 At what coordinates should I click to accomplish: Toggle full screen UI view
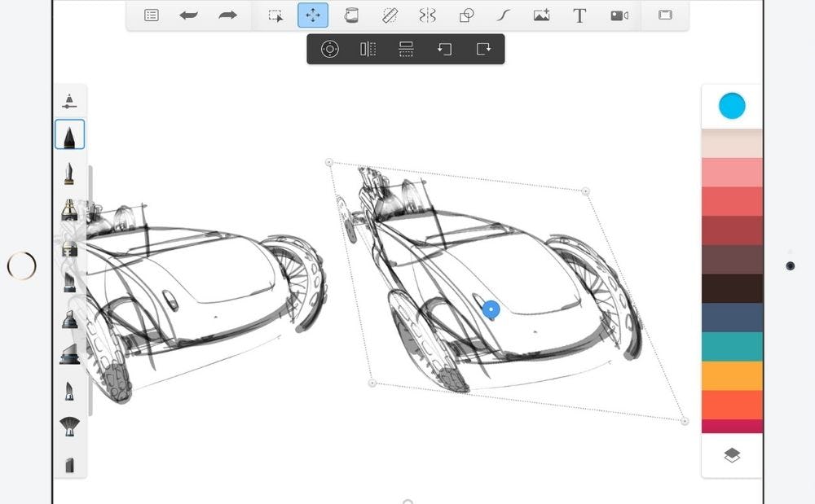click(665, 15)
